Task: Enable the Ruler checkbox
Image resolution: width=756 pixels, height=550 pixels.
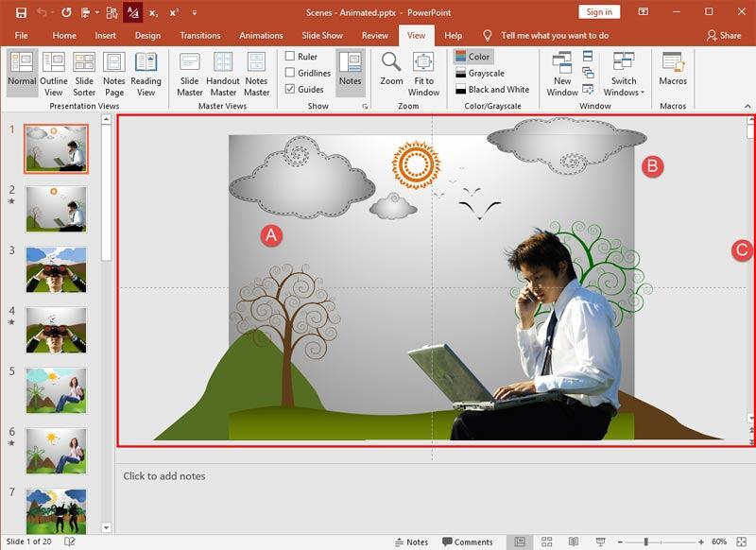Action: click(291, 57)
